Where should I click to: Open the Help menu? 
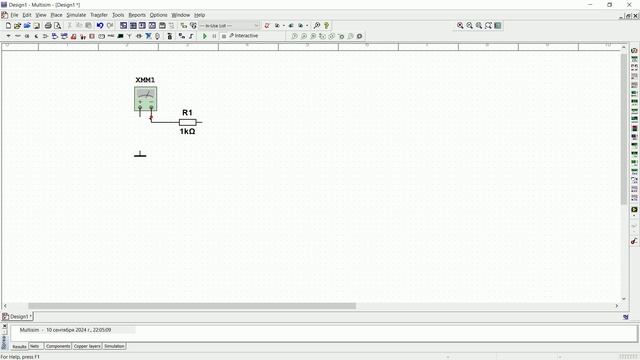point(199,15)
